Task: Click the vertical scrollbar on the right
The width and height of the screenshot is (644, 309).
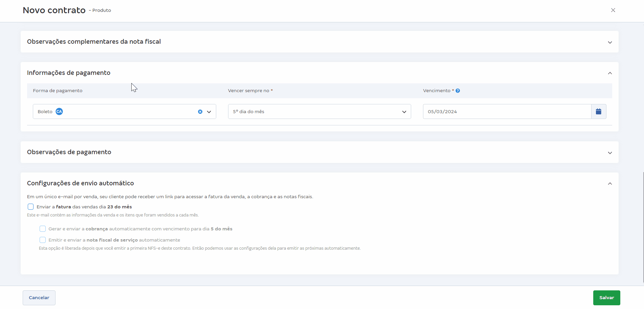Action: click(x=643, y=227)
